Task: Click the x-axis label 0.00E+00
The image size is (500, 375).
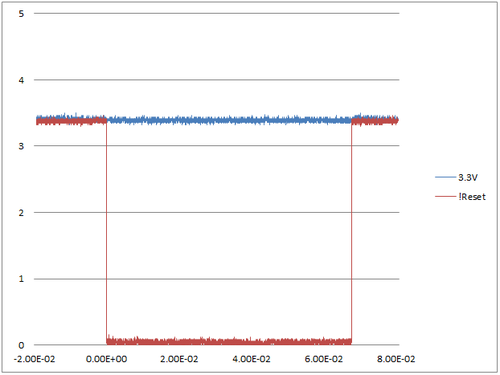Action: (106, 359)
